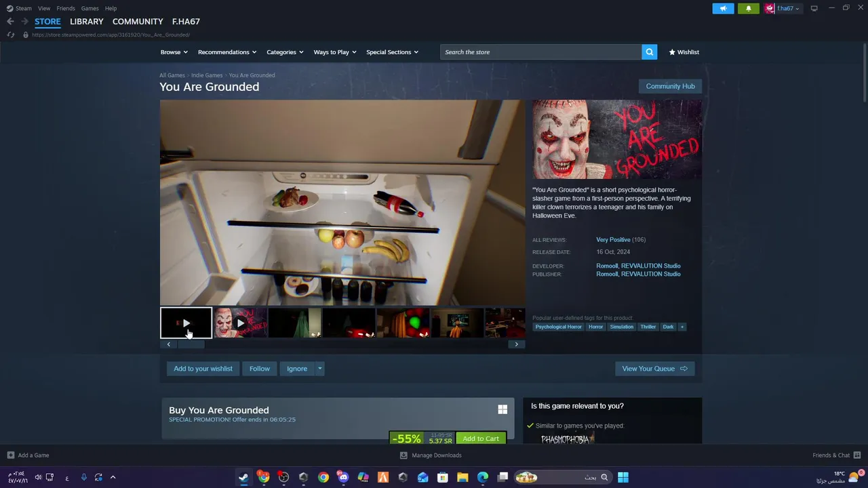Open the f.ha67 account dropdown

(788, 8)
